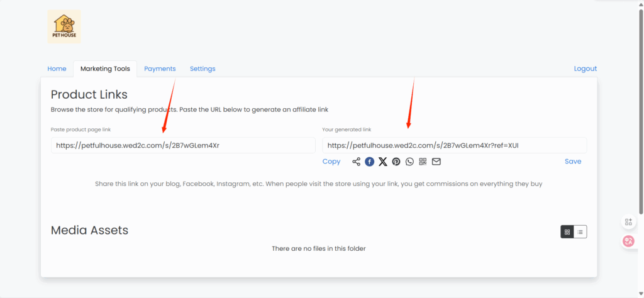The image size is (644, 298).
Task: Open the generic share icon
Action: 357,162
